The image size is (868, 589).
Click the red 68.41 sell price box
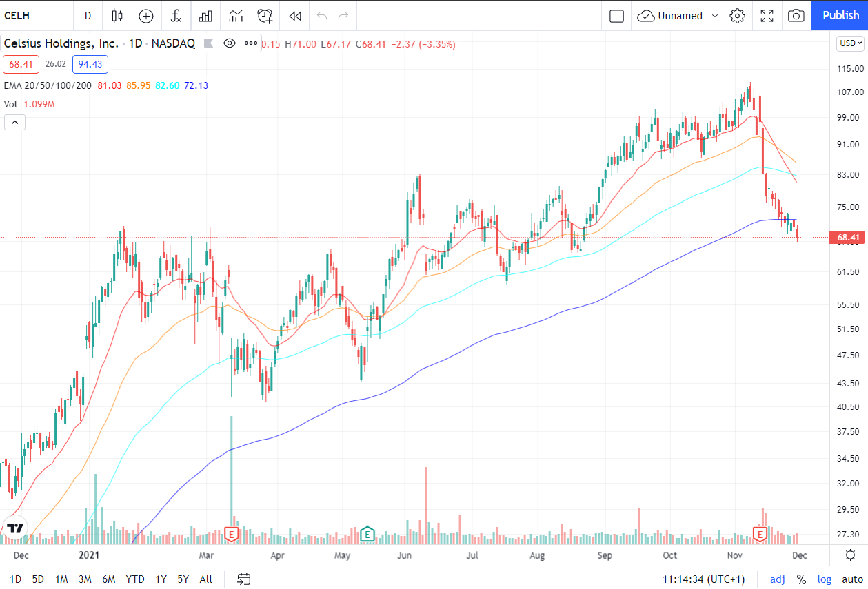coord(21,65)
